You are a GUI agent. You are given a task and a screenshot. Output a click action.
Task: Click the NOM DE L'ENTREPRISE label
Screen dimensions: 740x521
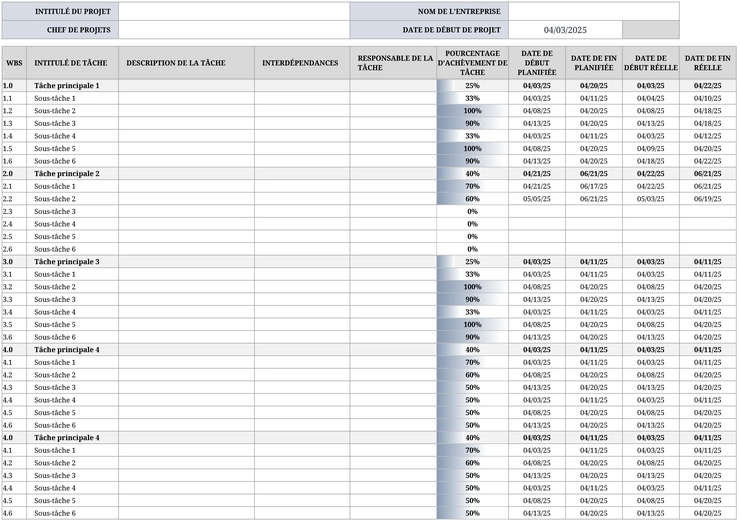point(459,11)
